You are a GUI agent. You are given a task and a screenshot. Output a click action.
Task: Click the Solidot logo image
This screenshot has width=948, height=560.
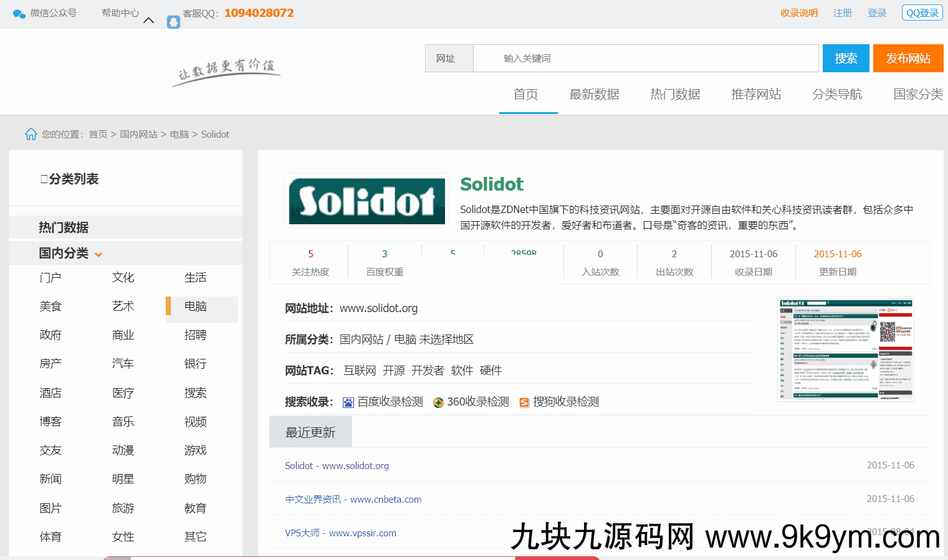click(x=366, y=201)
